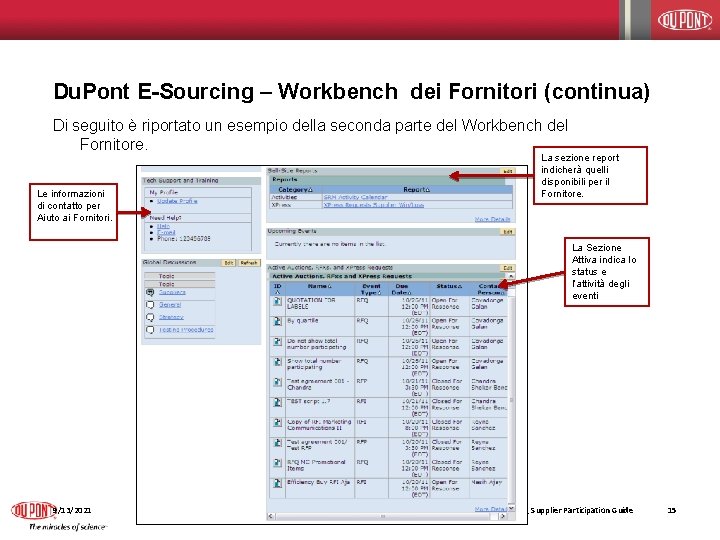Click the horizontal scrollbar thumb

tap(383, 516)
